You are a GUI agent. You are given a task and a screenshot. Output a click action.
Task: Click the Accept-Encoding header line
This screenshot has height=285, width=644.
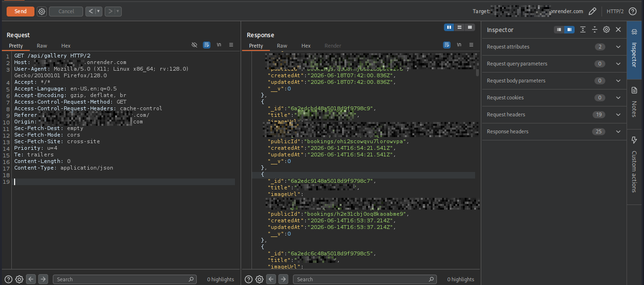70,95
